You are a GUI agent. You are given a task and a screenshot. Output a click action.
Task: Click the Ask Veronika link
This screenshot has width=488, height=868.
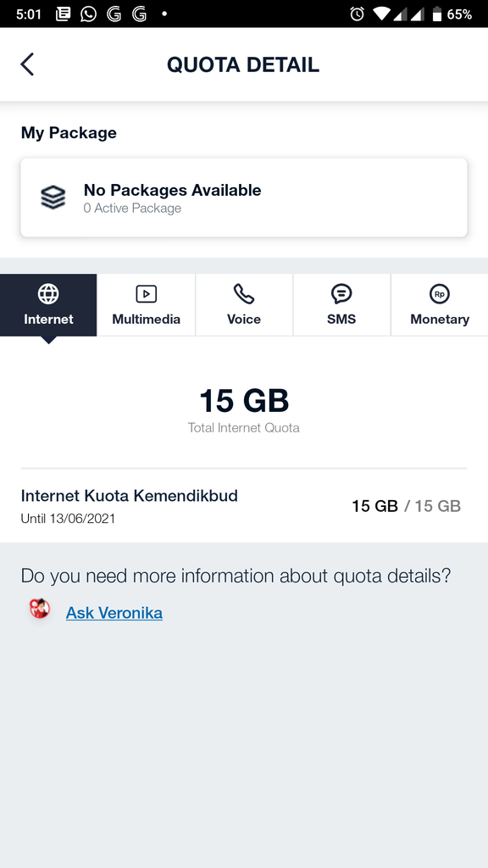114,613
